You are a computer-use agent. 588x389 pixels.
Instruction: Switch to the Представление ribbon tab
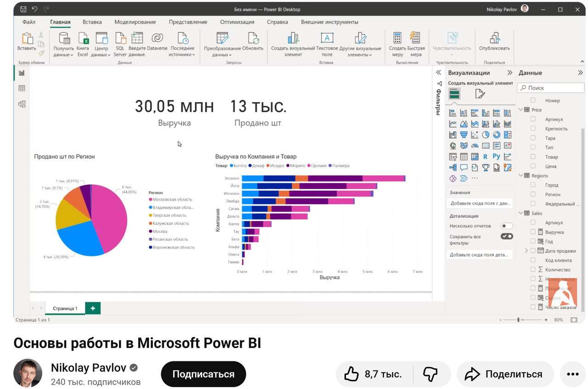pyautogui.click(x=188, y=22)
